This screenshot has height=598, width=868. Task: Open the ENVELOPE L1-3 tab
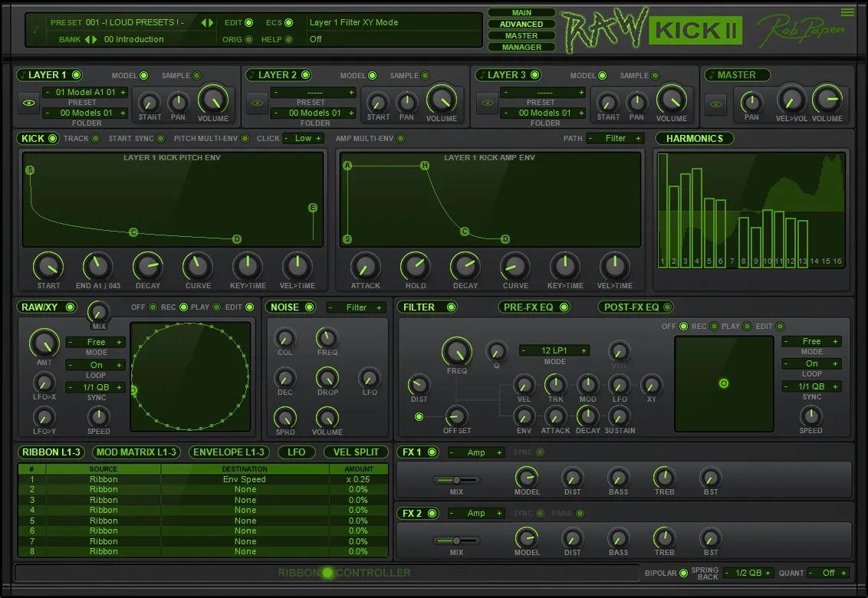229,452
